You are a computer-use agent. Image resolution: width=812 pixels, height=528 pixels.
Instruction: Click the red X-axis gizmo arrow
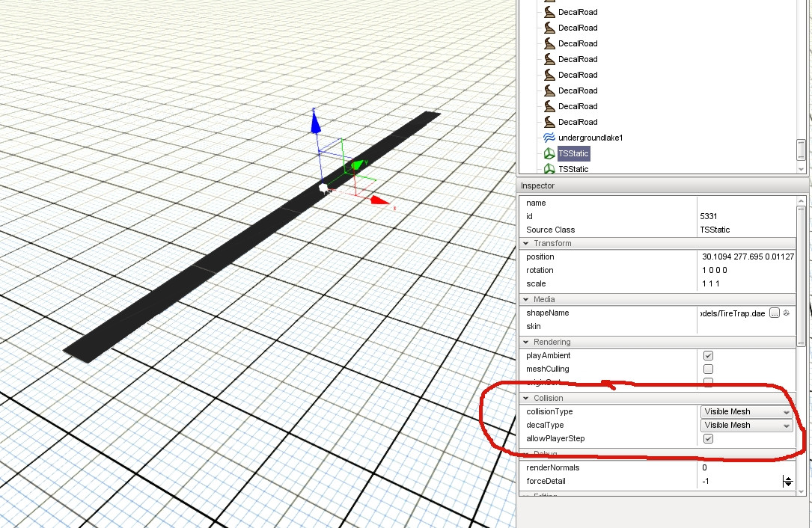pos(379,200)
